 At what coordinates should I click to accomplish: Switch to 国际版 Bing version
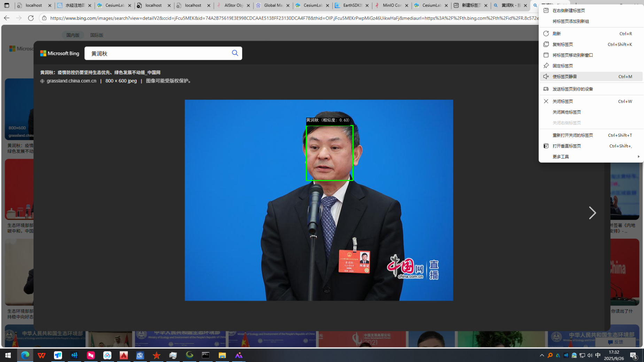pos(96,35)
